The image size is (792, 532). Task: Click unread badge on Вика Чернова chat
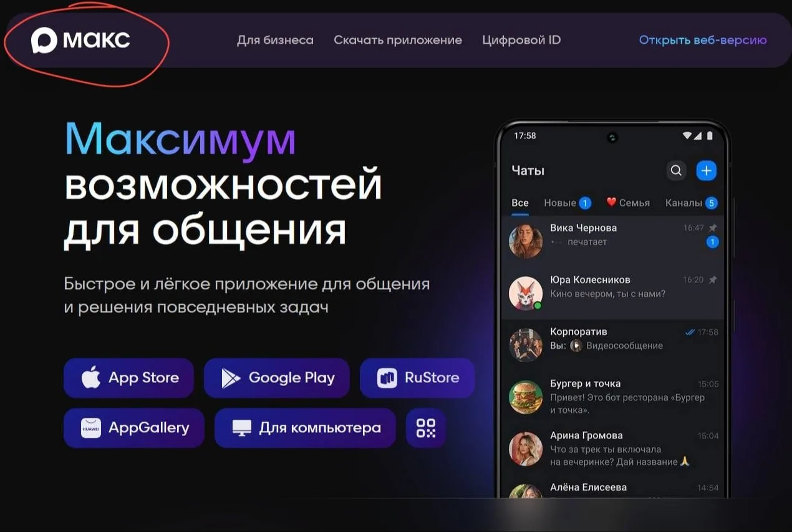tap(712, 242)
